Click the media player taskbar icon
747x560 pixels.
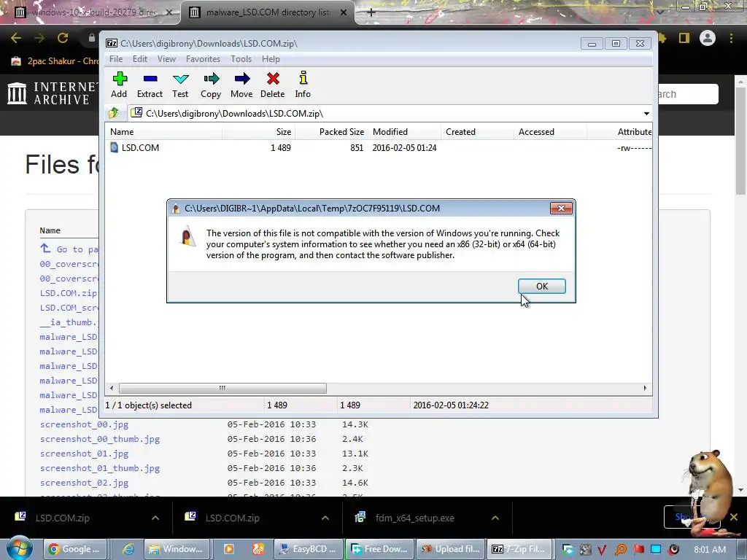point(228,549)
